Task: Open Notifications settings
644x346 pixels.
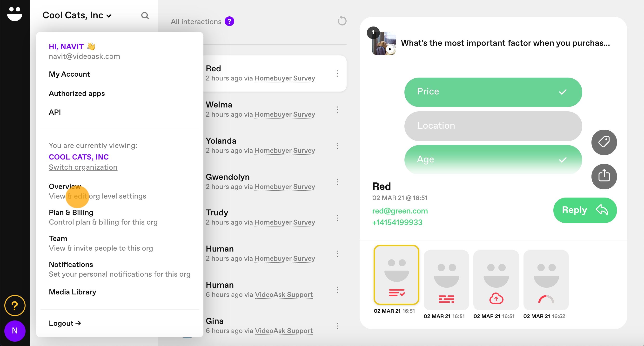Action: tap(120, 269)
